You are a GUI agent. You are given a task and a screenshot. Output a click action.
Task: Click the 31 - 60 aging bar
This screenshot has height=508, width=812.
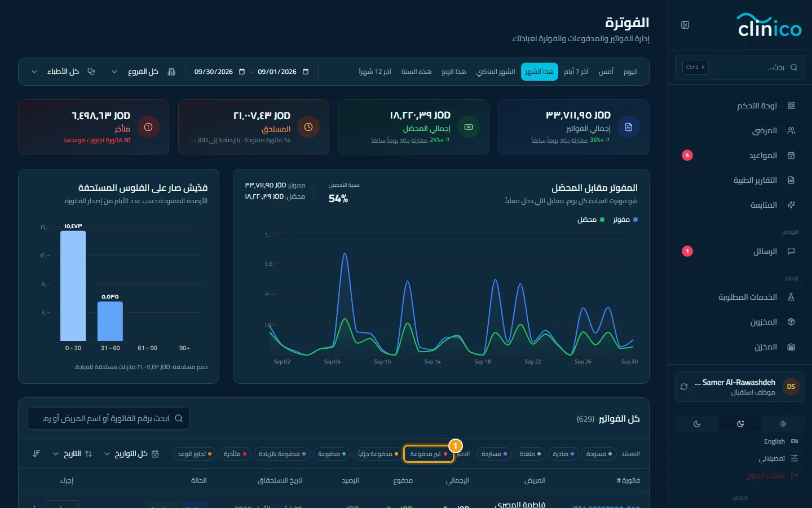(x=110, y=321)
